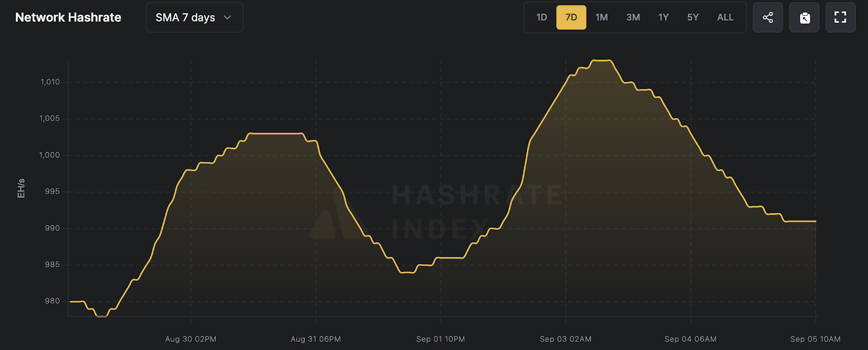Switch to the 3M time range
868x350 pixels.
[x=633, y=17]
